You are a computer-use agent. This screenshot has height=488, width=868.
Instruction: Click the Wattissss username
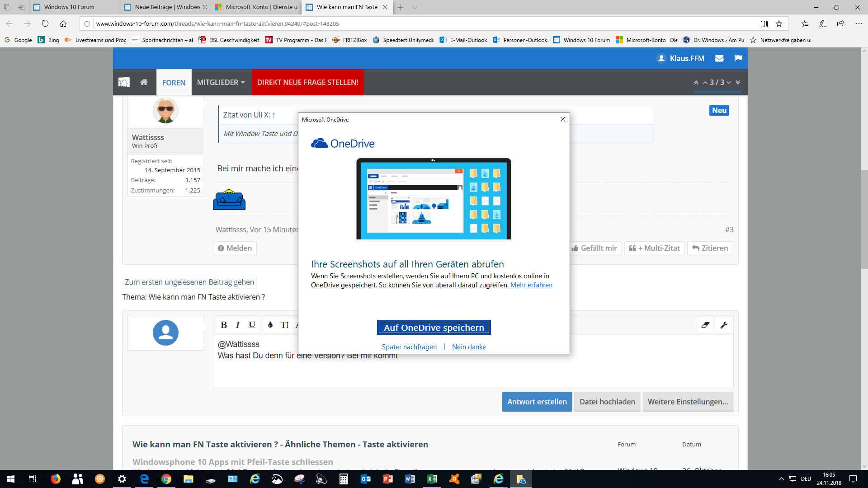click(148, 137)
